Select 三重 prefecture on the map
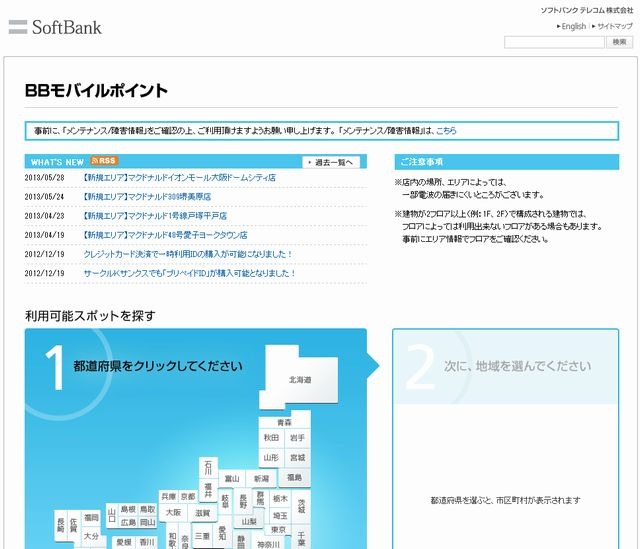The image size is (640, 549). [202, 536]
